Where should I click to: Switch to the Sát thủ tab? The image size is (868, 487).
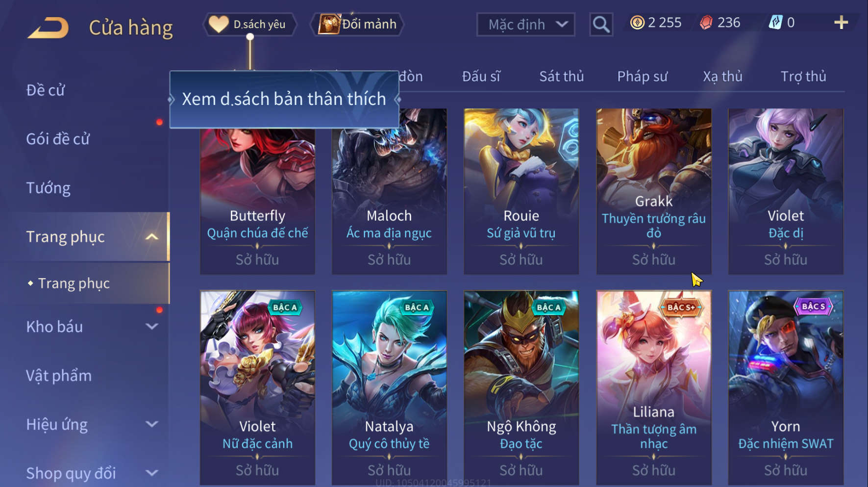[x=562, y=77]
